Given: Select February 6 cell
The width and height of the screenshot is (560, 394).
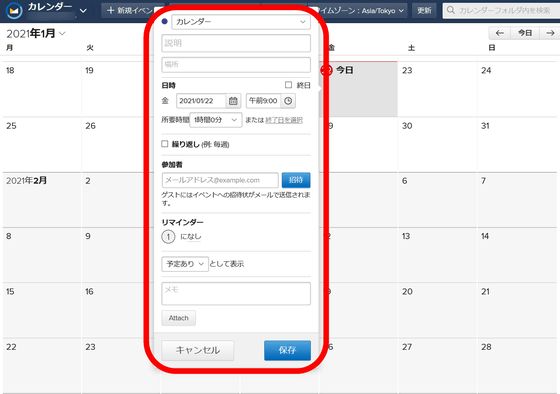Looking at the screenshot, I should click(437, 200).
